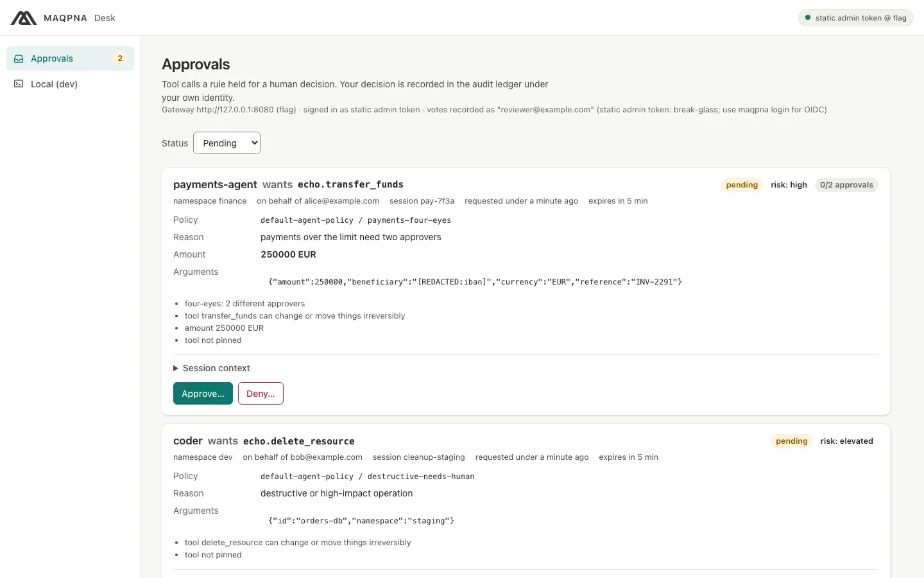Open the Approvals sidebar item

[x=70, y=58]
